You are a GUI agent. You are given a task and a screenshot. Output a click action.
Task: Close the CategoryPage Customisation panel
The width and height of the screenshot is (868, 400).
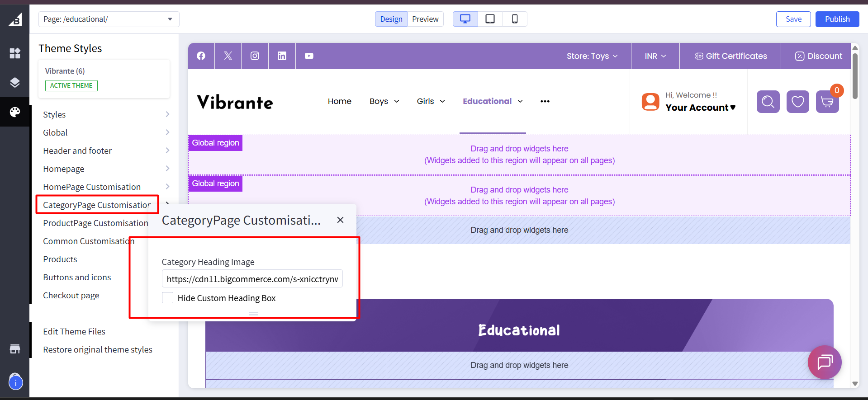[x=340, y=220]
